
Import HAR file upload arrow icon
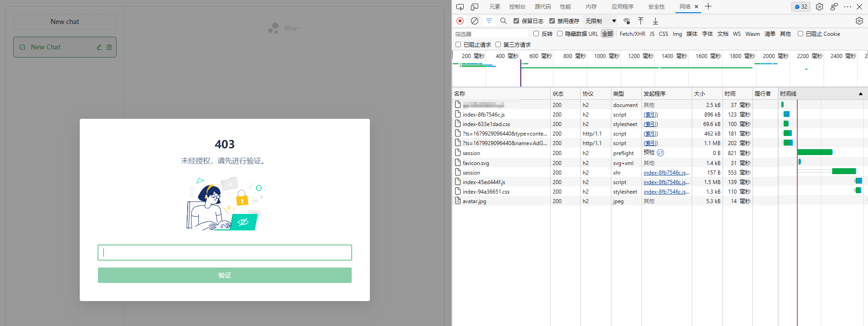click(x=641, y=21)
